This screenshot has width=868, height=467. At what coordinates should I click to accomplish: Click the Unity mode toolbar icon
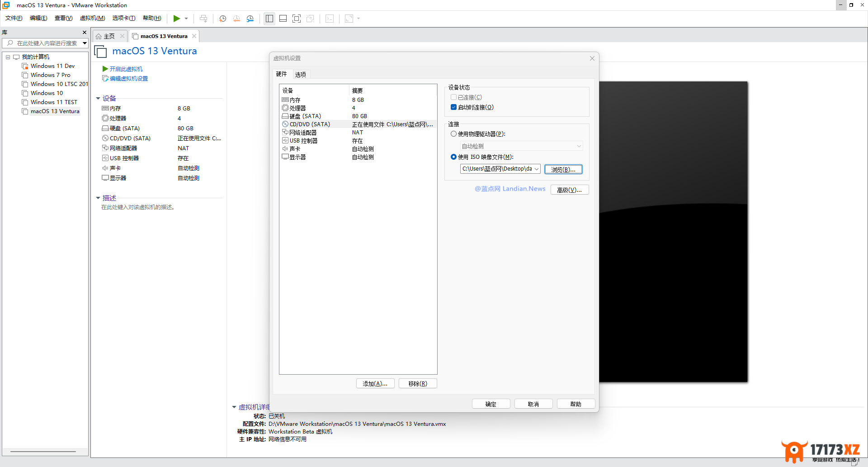coord(310,19)
